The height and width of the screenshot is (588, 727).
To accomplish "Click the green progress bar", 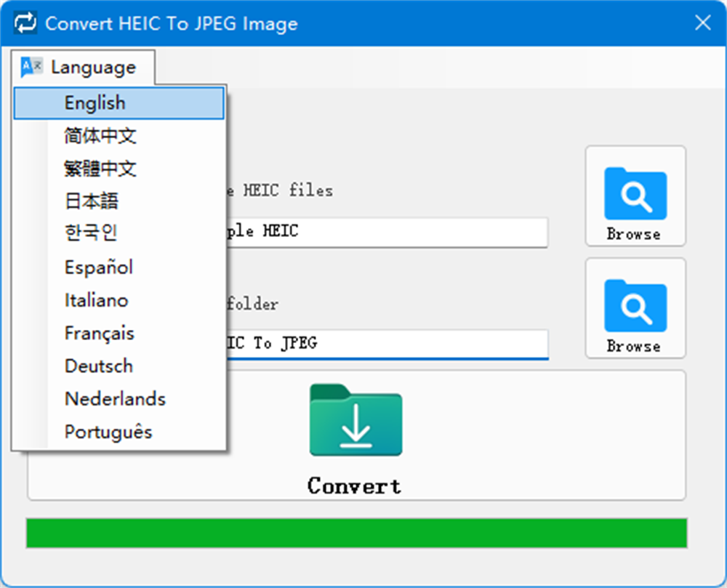I will (x=356, y=533).
